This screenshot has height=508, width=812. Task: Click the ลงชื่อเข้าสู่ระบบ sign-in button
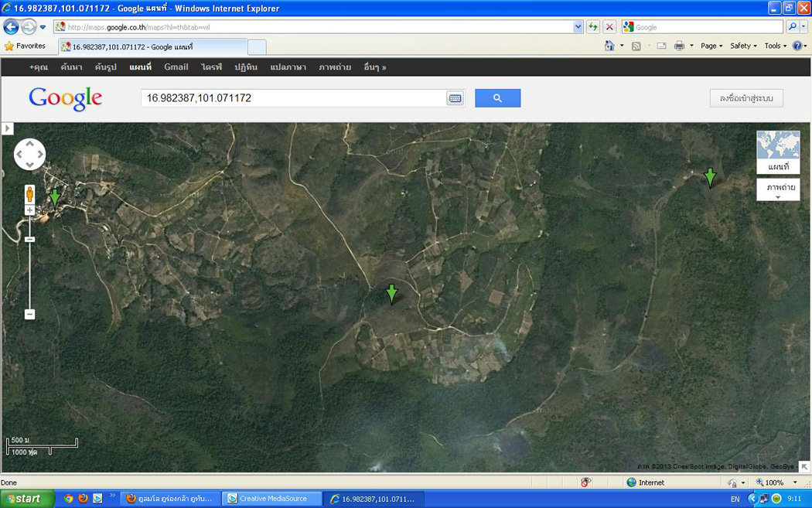click(x=746, y=98)
